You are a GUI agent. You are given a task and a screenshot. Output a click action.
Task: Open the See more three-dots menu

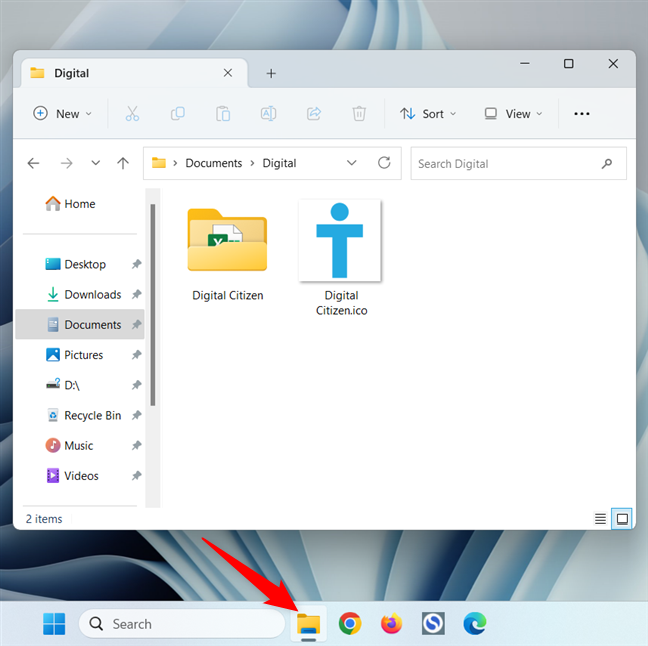pyautogui.click(x=581, y=114)
